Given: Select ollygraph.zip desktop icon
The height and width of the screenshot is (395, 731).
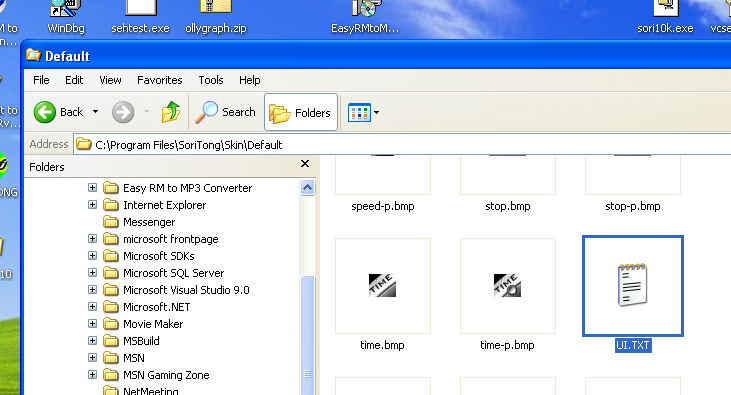Looking at the screenshot, I should (x=216, y=17).
